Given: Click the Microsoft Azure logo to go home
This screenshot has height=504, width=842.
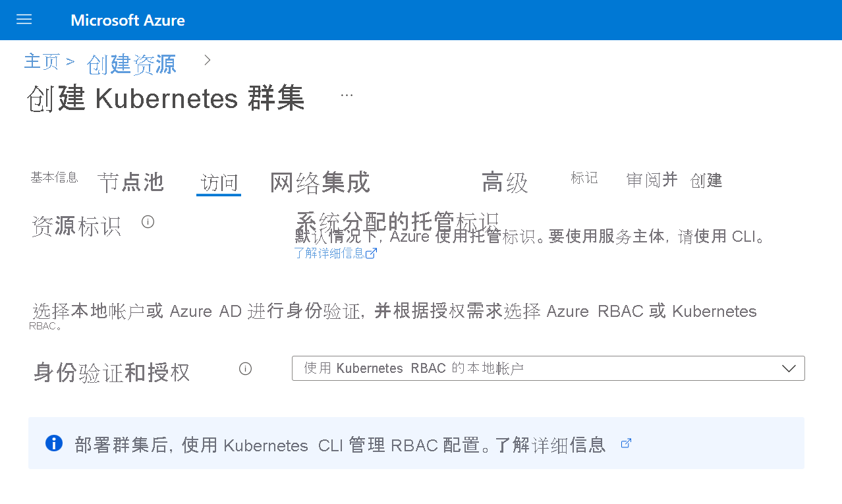Looking at the screenshot, I should (x=127, y=20).
